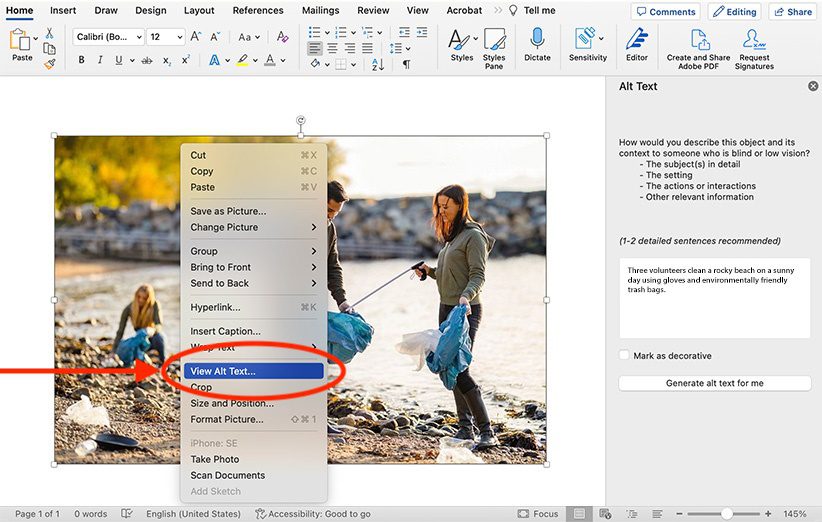
Task: Apply superscript formatting
Action: [x=185, y=60]
